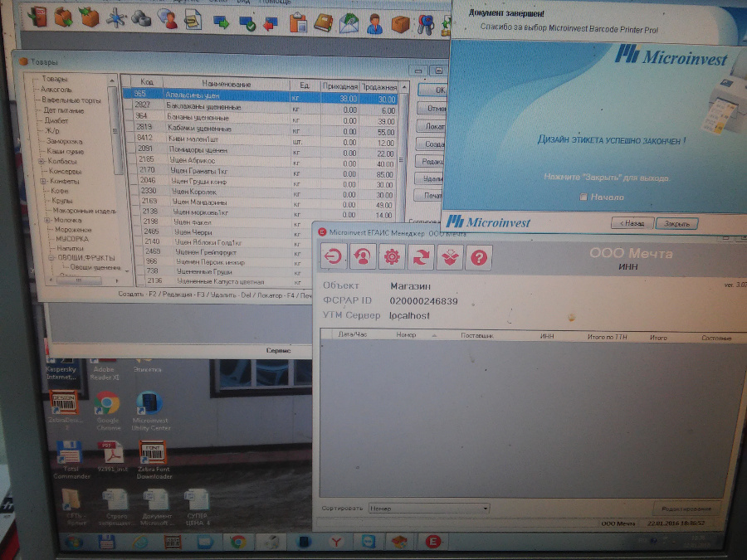Click the Internet Explorer taskbar icon
This screenshot has width=747, height=560.
pos(140,542)
